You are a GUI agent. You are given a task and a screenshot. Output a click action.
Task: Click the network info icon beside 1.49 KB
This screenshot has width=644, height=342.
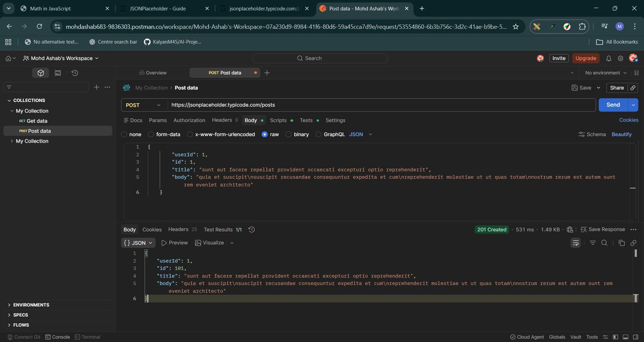(569, 229)
